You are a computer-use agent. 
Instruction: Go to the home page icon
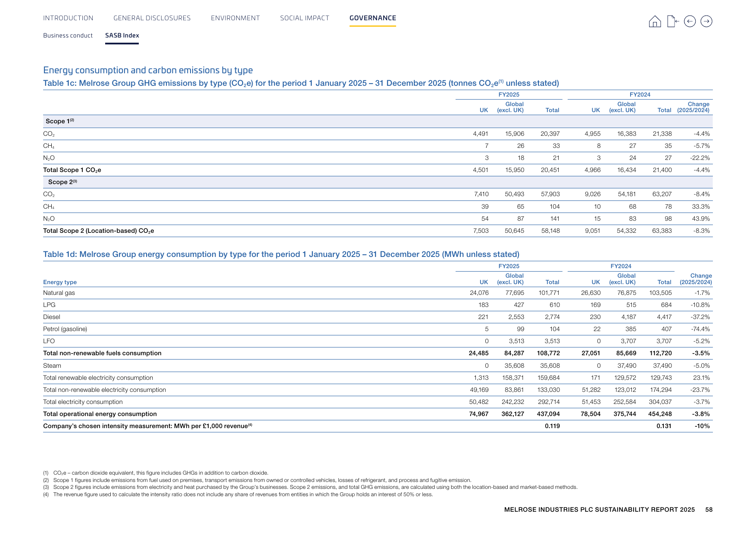point(655,21)
